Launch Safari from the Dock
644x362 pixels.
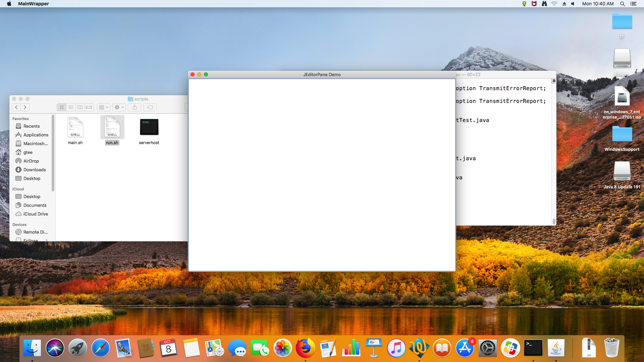tap(100, 348)
